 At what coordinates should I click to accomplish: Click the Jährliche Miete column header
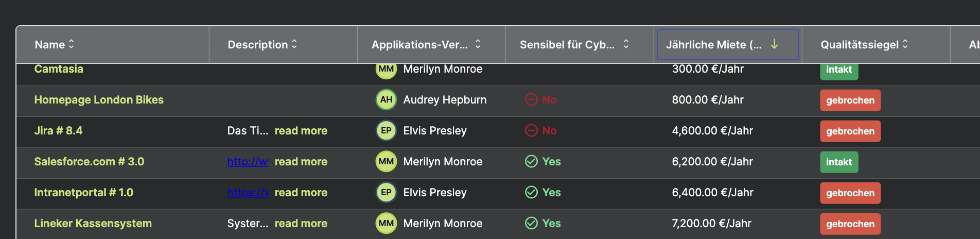click(713, 45)
